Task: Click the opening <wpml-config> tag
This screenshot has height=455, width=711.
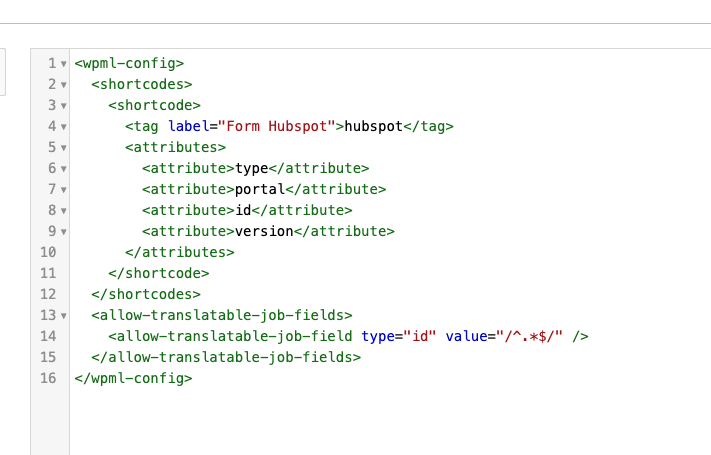Action: point(129,63)
